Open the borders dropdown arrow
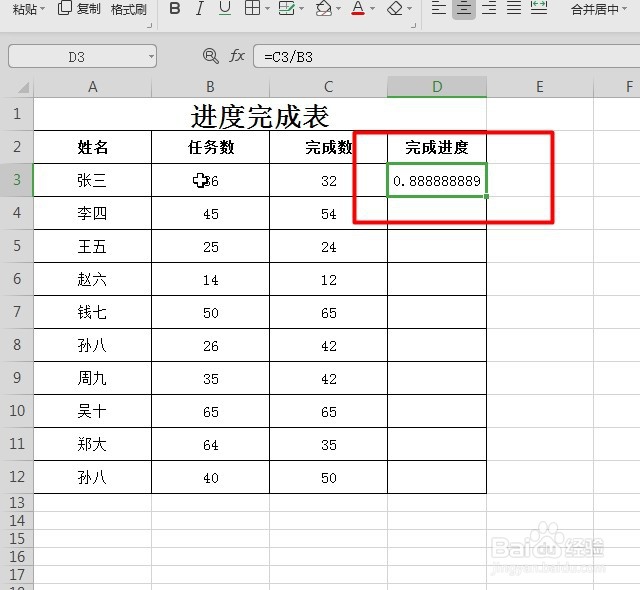640x590 pixels. [x=267, y=8]
